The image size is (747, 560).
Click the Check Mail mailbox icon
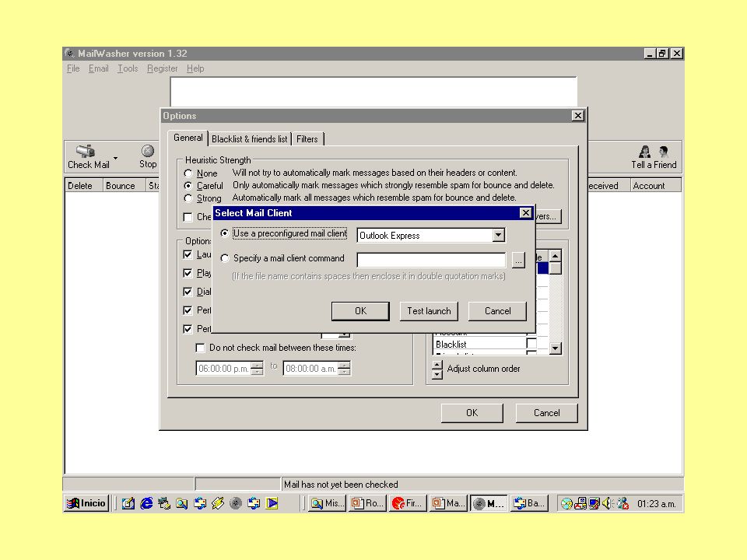click(x=86, y=151)
